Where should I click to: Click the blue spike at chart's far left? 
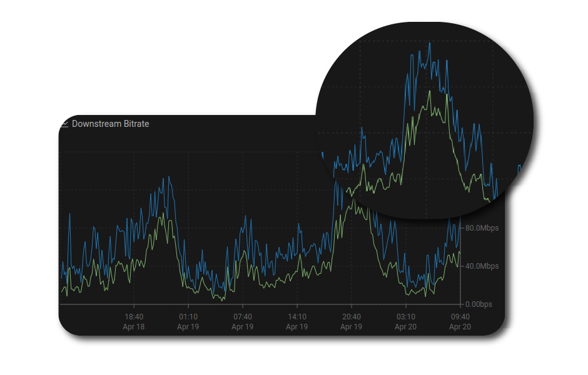tap(69, 214)
